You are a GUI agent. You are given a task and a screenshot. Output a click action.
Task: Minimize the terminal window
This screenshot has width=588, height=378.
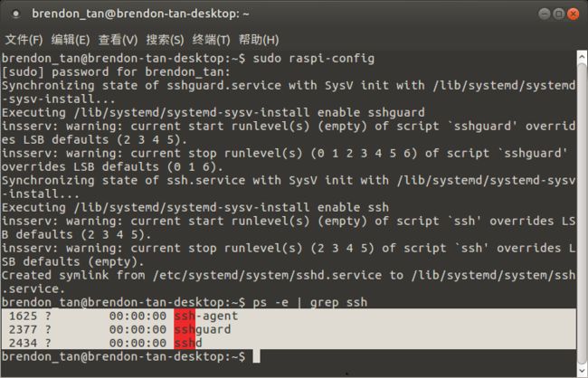tap(544, 14)
